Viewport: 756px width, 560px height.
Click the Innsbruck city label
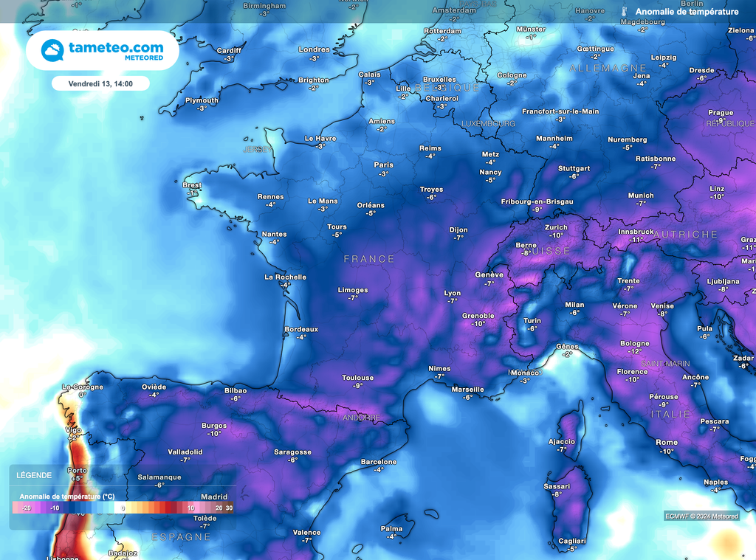pos(636,232)
